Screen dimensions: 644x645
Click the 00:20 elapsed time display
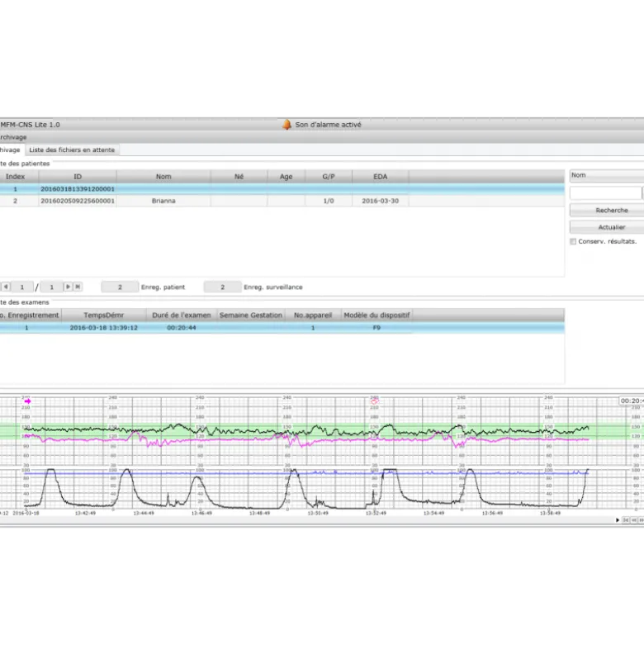tap(632, 401)
